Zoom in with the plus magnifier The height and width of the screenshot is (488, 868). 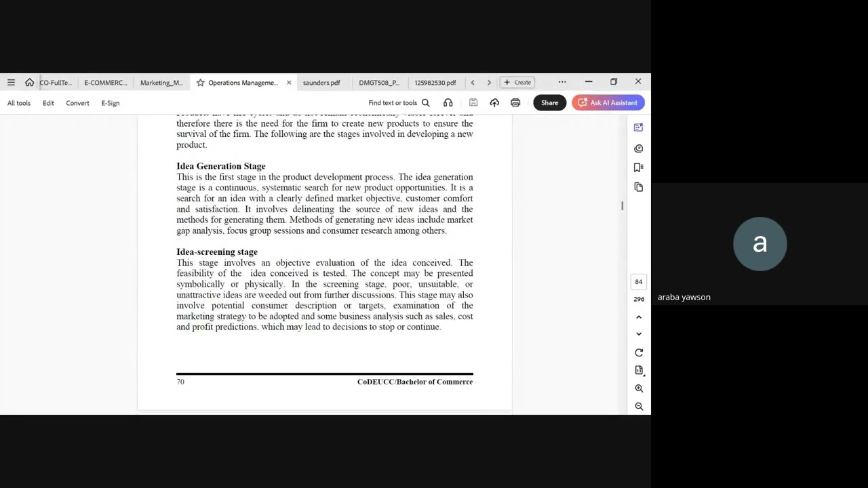tap(639, 388)
